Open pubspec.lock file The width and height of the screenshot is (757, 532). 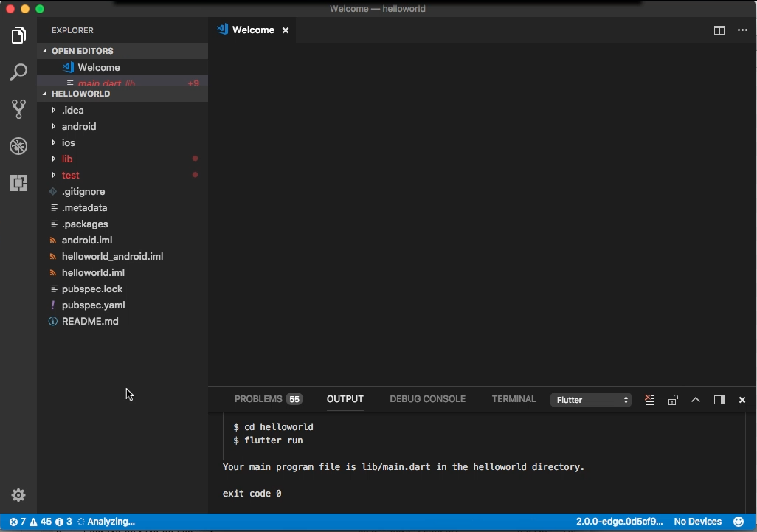[122, 289]
